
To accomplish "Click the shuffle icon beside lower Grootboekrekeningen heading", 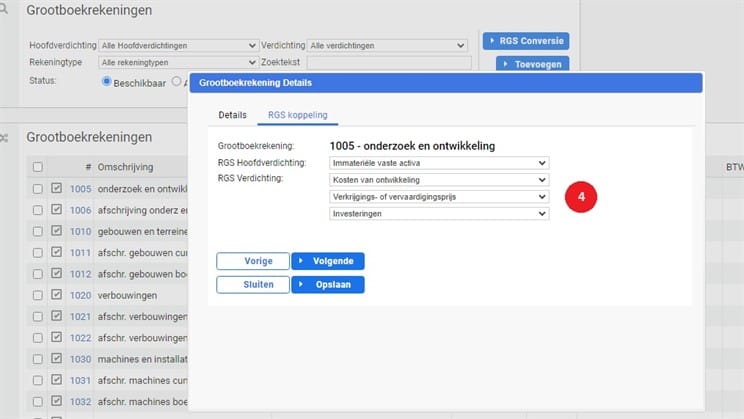I will (4, 138).
